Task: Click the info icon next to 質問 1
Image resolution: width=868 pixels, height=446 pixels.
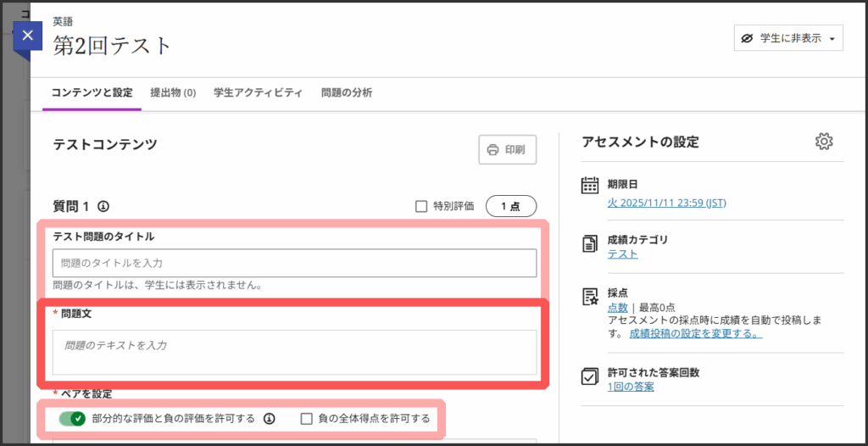Action: 104,206
